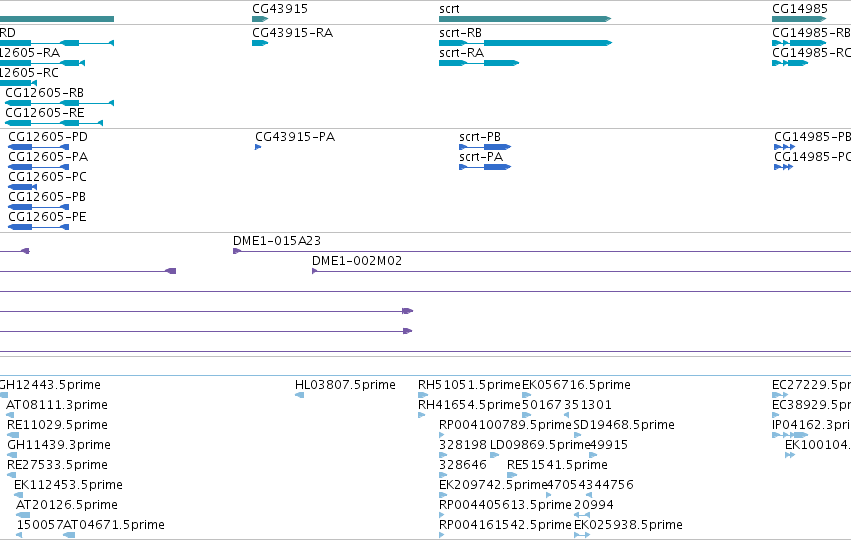Select the CG12605-PD protein label

pyautogui.click(x=48, y=137)
